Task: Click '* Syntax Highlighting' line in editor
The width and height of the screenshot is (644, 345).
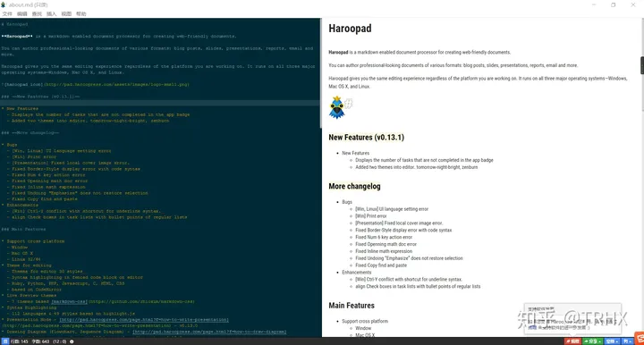Action: [29, 307]
